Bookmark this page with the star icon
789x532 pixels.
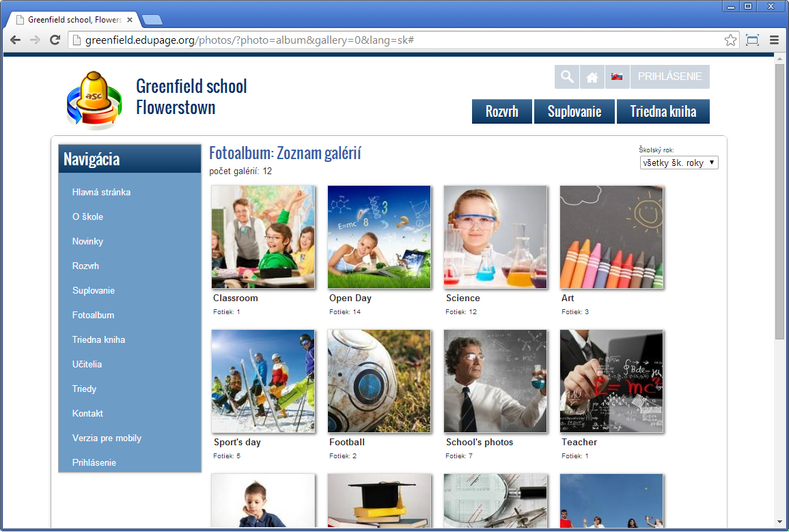731,40
